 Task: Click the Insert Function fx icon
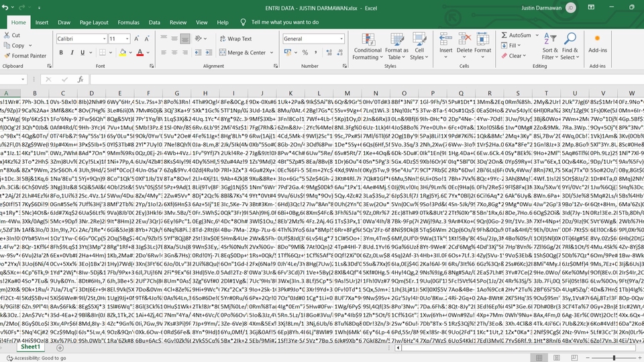pyautogui.click(x=80, y=79)
